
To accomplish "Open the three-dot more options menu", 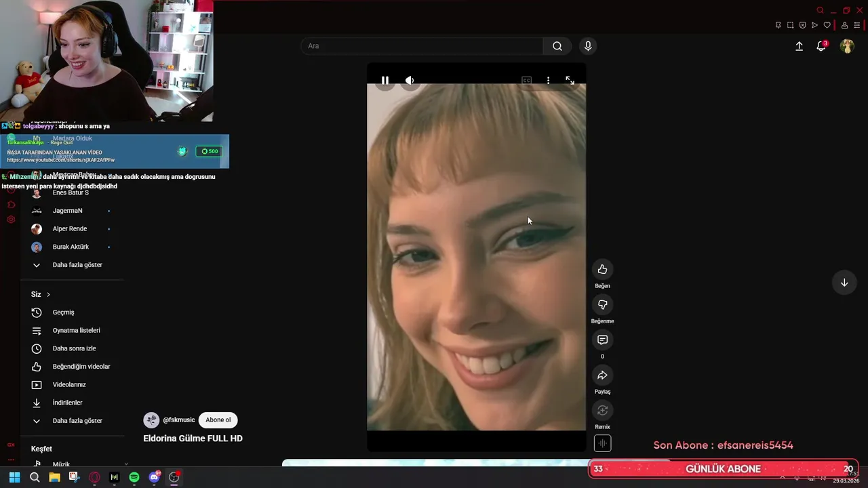I will coord(548,80).
